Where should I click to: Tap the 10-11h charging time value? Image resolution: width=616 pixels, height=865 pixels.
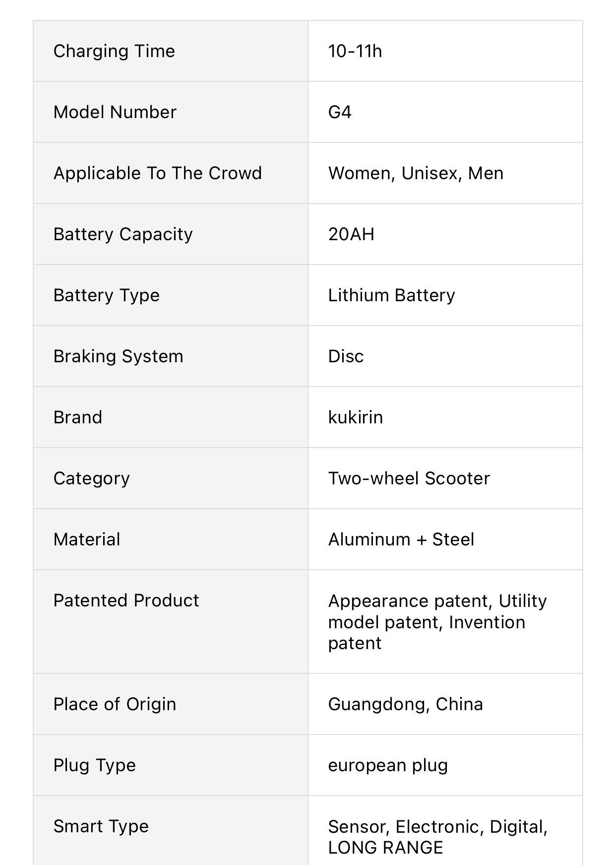tap(355, 51)
